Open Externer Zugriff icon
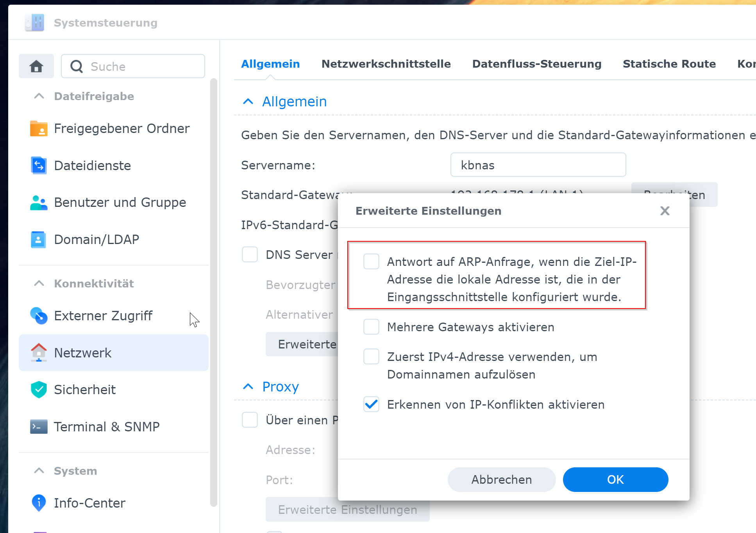756x533 pixels. tap(39, 316)
